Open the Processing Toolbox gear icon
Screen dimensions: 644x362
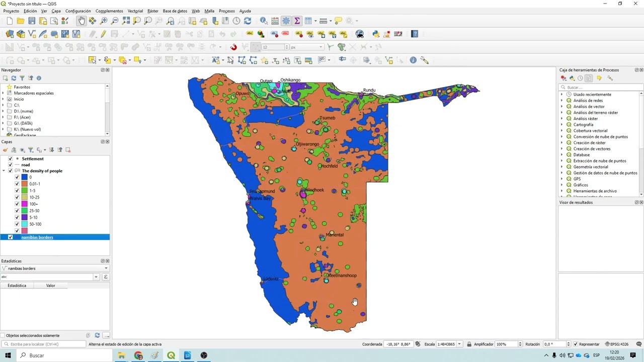[x=286, y=21]
